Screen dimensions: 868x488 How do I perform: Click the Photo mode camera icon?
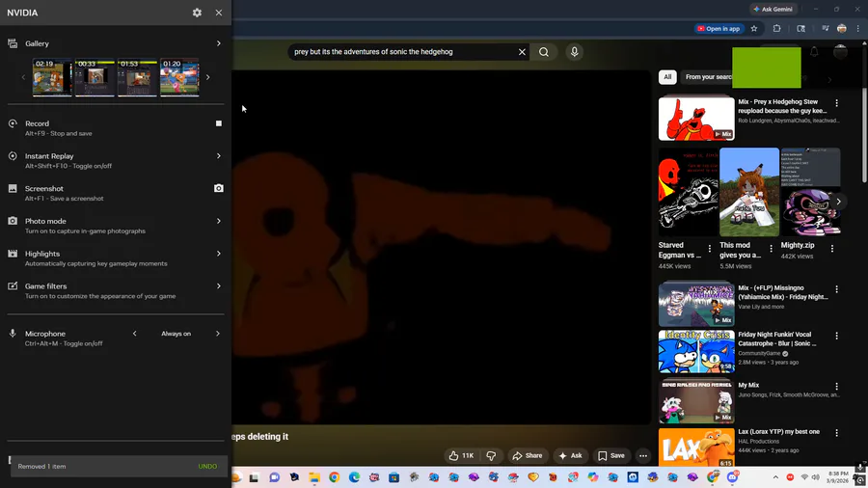[x=13, y=221]
